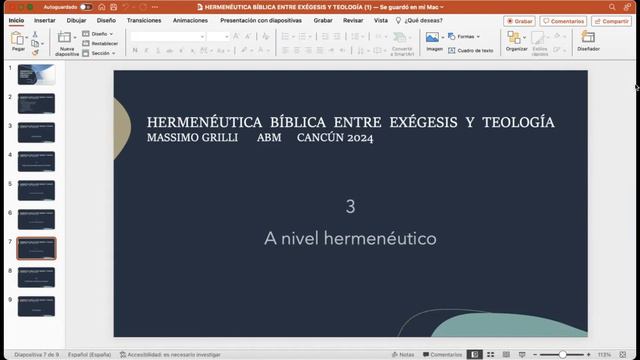Screen dimensions: 640x360
Task: Click the Format Painter brush icon
Action: (35, 53)
